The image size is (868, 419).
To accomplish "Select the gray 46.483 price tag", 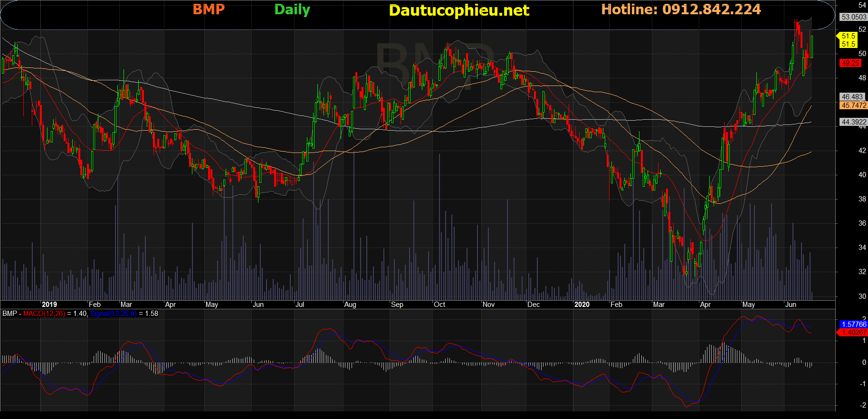I will click(852, 97).
